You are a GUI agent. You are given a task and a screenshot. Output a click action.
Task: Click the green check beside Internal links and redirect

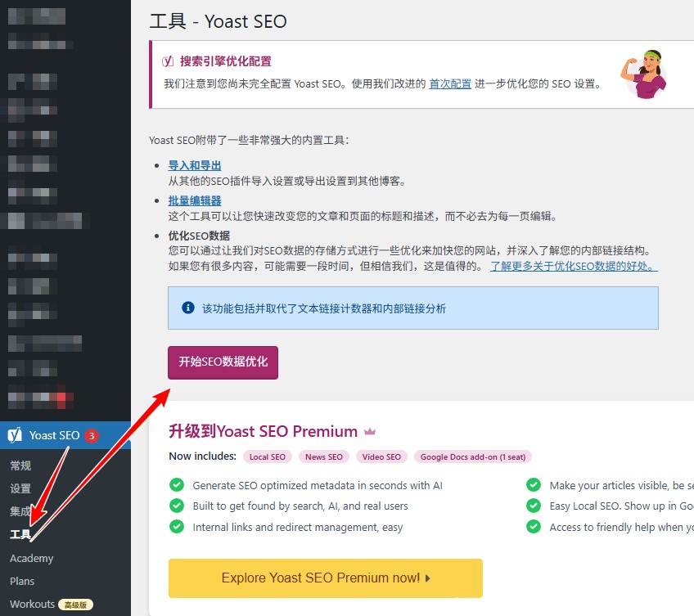(x=177, y=527)
